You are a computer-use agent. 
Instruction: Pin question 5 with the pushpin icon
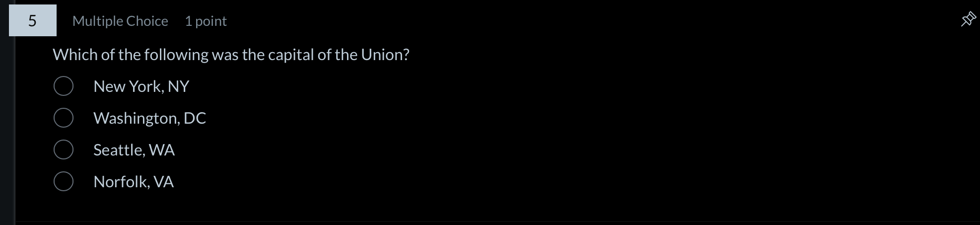(x=968, y=19)
